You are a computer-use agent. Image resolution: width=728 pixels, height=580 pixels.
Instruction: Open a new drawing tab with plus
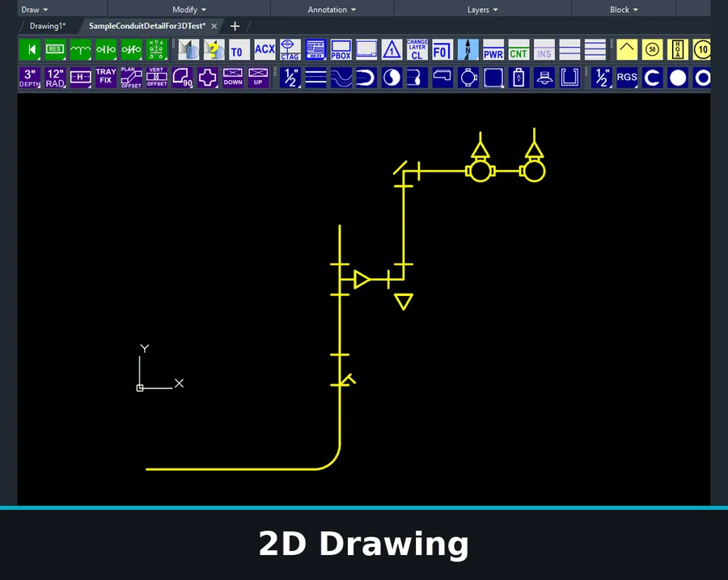[x=235, y=26]
